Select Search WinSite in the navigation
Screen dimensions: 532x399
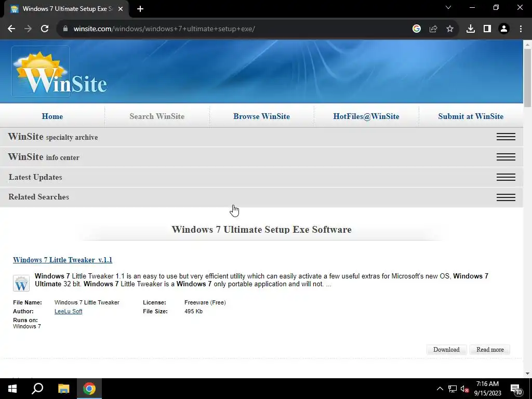click(x=157, y=116)
